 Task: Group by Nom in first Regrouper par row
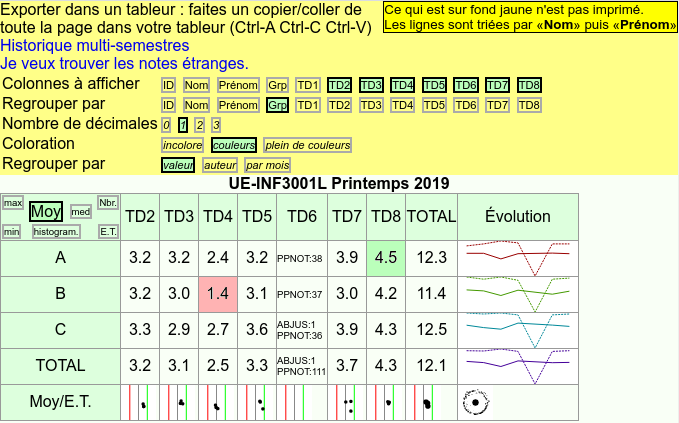coord(196,105)
